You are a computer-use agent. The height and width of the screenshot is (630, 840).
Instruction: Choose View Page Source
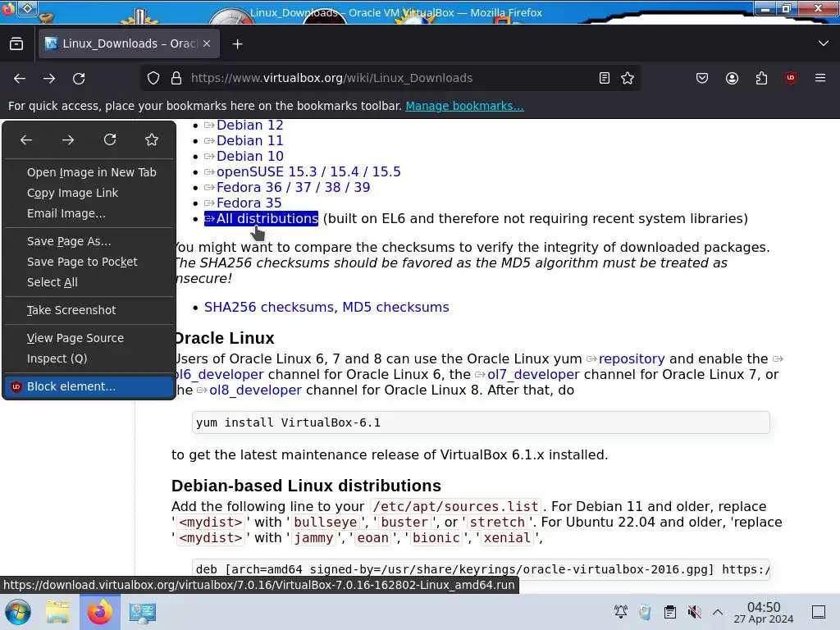[x=89, y=338]
